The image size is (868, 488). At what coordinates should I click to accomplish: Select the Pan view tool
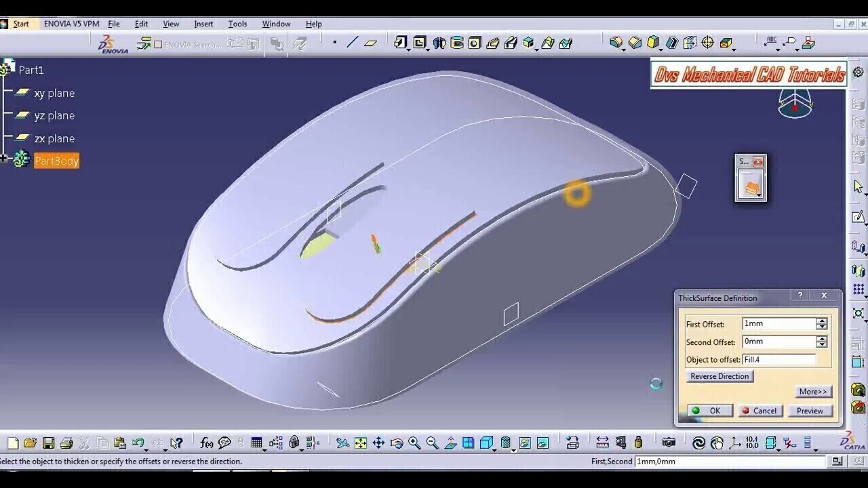point(378,443)
